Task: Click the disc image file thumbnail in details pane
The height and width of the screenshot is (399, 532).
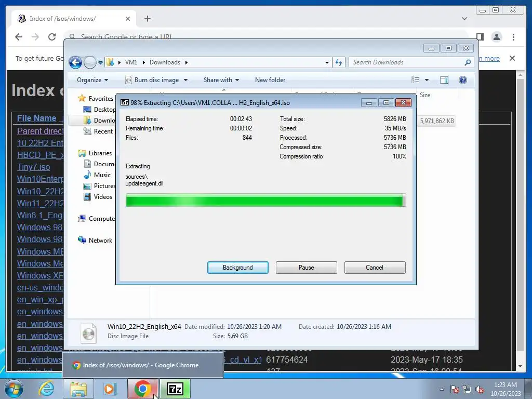Action: point(88,333)
